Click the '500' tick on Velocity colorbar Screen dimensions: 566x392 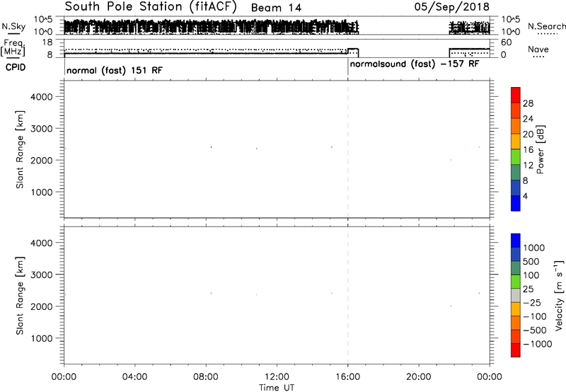click(532, 262)
